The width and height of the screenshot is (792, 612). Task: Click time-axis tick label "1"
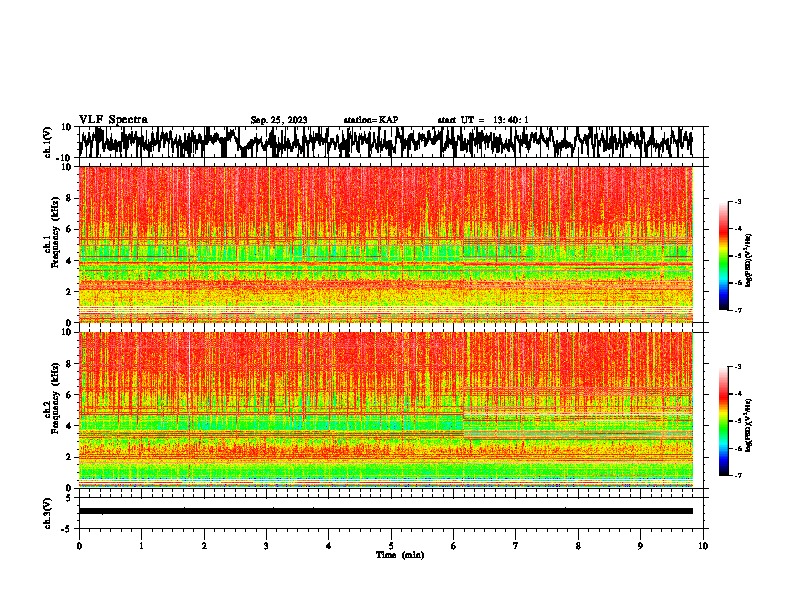[x=141, y=546]
